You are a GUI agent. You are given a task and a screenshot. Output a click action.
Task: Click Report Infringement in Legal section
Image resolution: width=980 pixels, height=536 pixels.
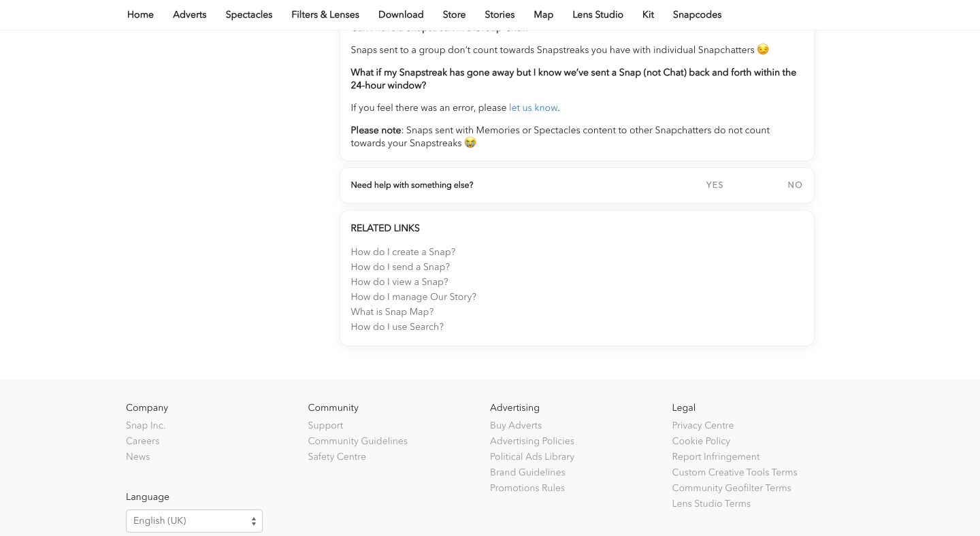tap(715, 457)
